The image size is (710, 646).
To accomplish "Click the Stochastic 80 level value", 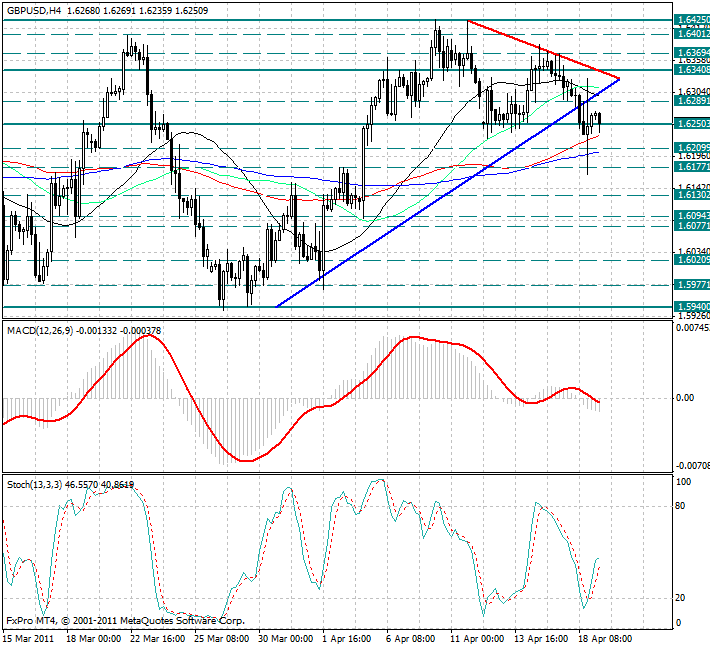I will tap(680, 506).
